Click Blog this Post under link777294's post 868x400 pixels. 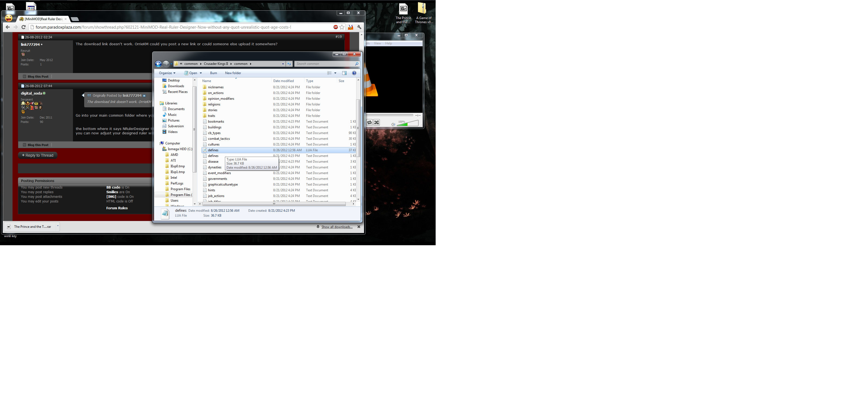coord(38,77)
